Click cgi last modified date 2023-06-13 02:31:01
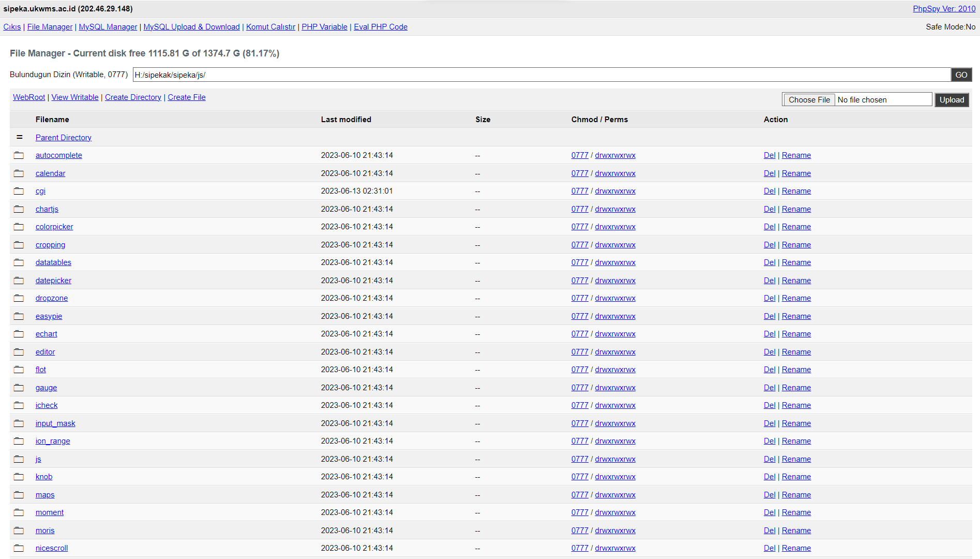The width and height of the screenshot is (980, 559). (357, 191)
